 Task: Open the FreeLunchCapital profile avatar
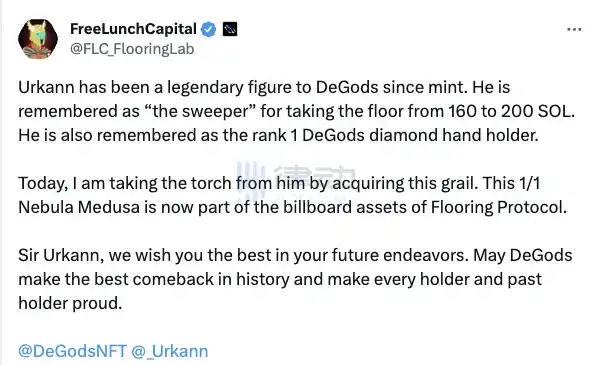click(x=38, y=39)
